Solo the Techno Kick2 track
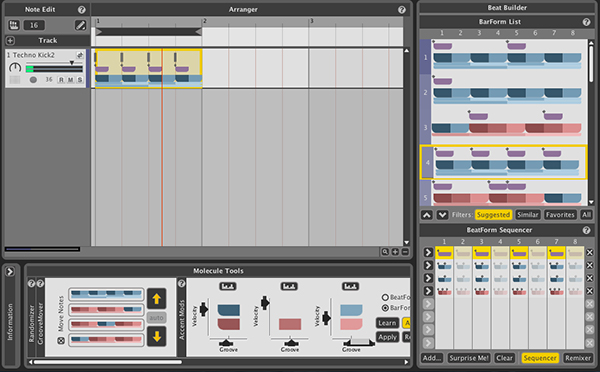 click(80, 80)
